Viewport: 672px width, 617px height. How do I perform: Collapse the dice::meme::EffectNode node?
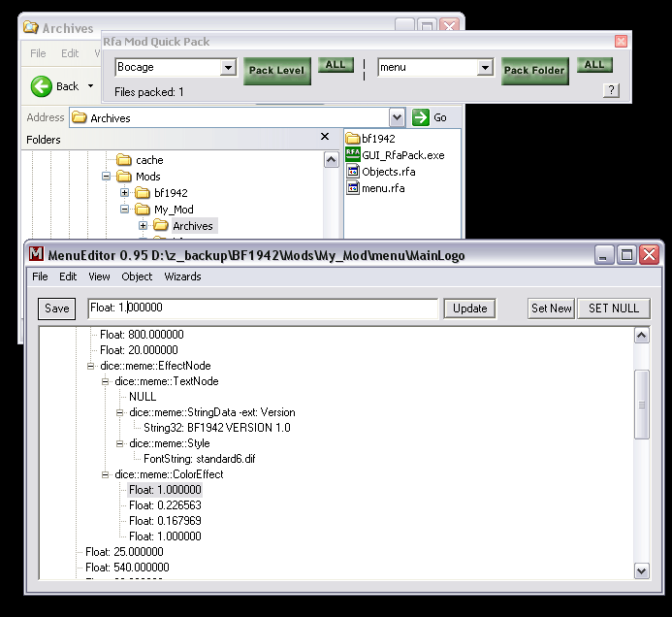pos(90,366)
